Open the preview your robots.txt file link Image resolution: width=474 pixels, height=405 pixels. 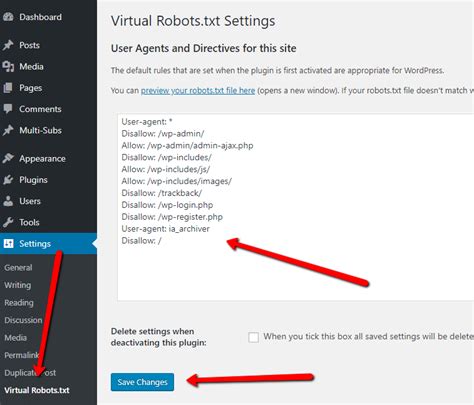click(x=198, y=90)
